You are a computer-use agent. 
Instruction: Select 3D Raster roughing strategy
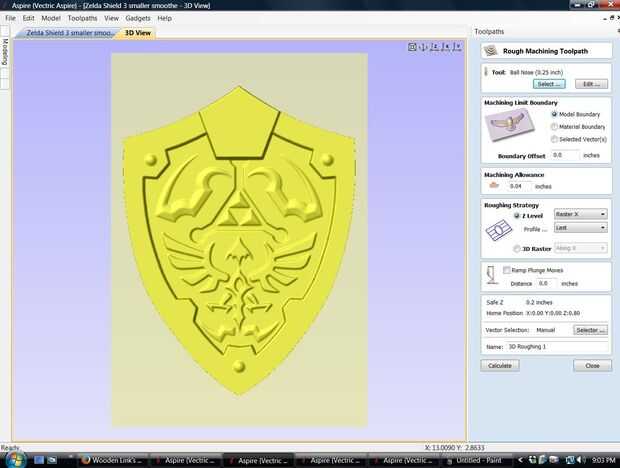(517, 249)
